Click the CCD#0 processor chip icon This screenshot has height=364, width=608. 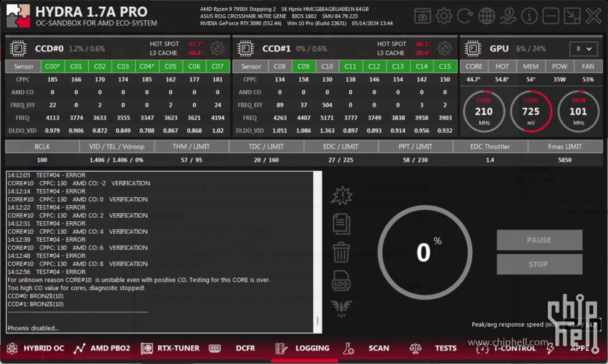click(x=18, y=49)
